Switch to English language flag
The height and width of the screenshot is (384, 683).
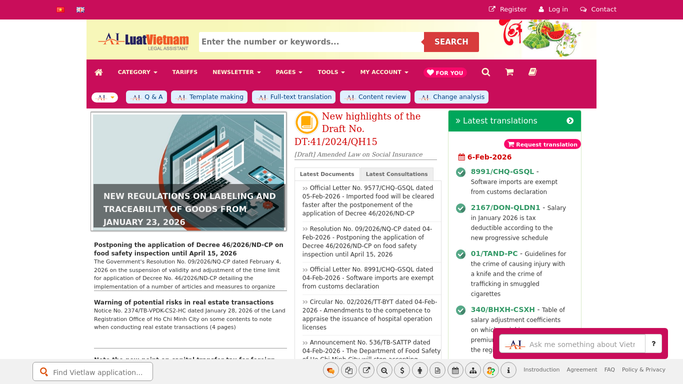(81, 10)
